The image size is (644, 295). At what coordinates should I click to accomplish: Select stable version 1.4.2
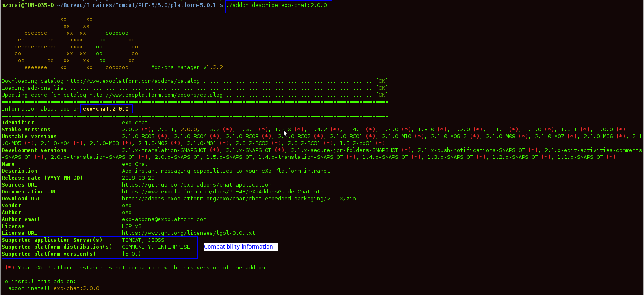319,129
